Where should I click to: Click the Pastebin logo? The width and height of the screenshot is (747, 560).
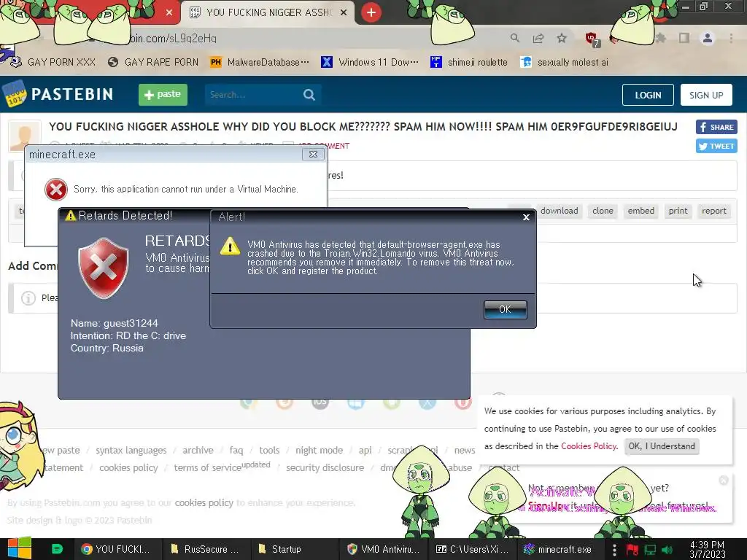[58, 94]
